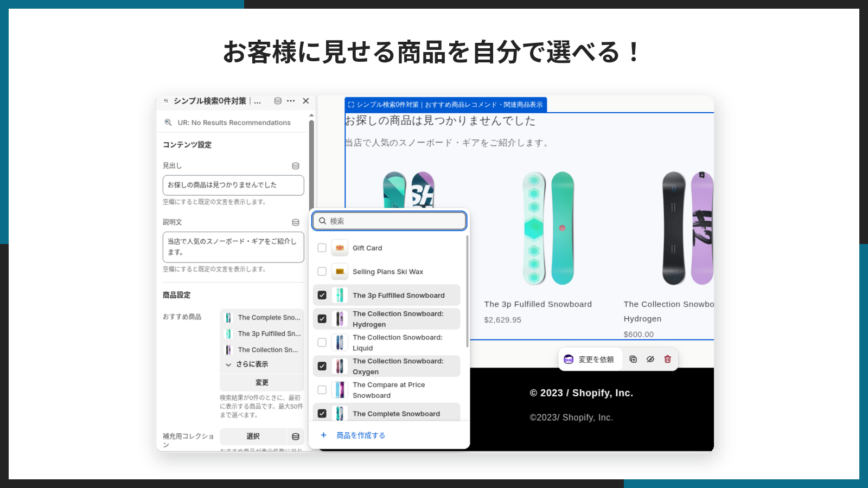Check The Collection Snowboard: Liquid checkbox

[x=322, y=343]
